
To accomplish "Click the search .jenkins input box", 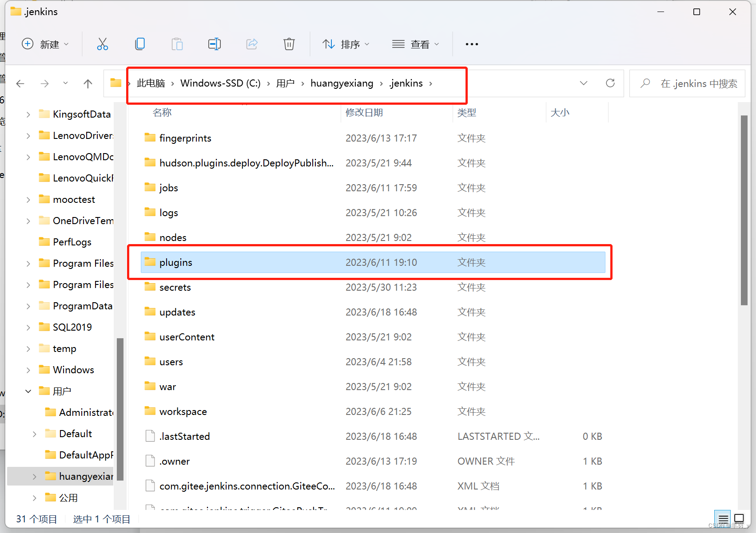I will (x=687, y=83).
